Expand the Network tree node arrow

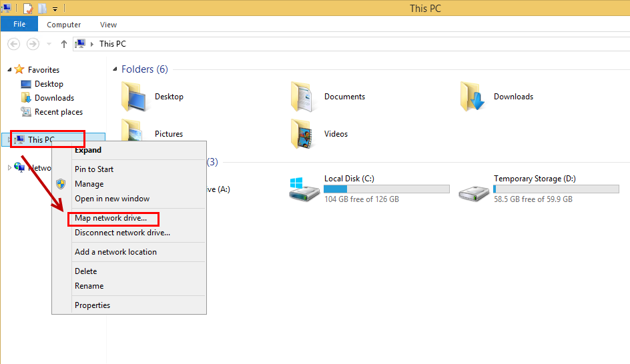(x=9, y=168)
